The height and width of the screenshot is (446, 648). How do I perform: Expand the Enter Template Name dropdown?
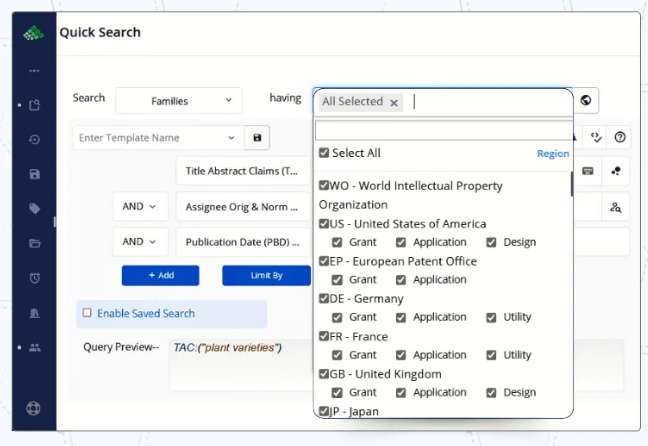(x=232, y=138)
